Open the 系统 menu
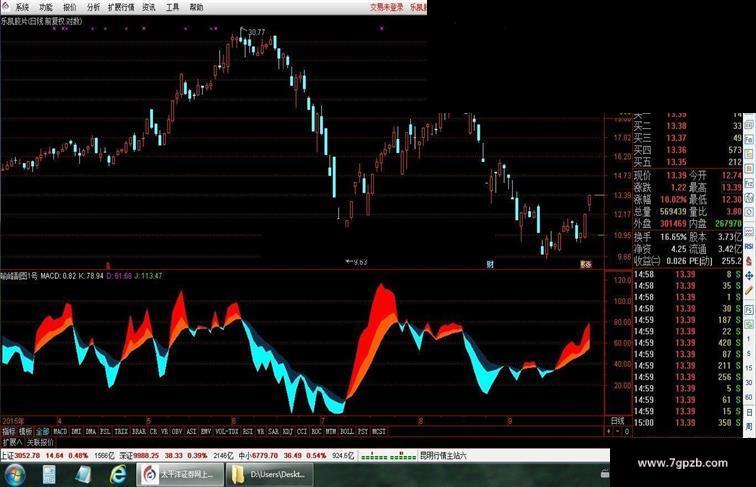Screen dimensions: 756x487 point(22,7)
